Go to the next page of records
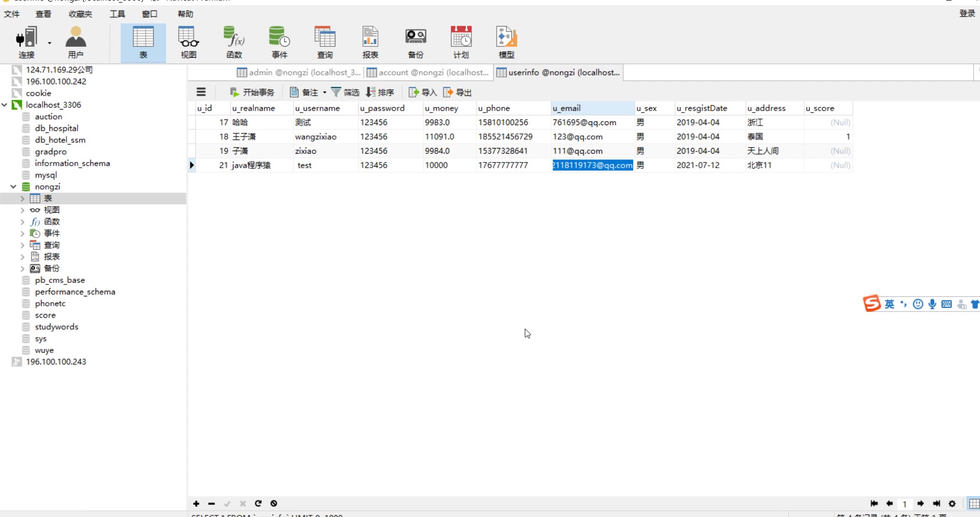 (920, 504)
